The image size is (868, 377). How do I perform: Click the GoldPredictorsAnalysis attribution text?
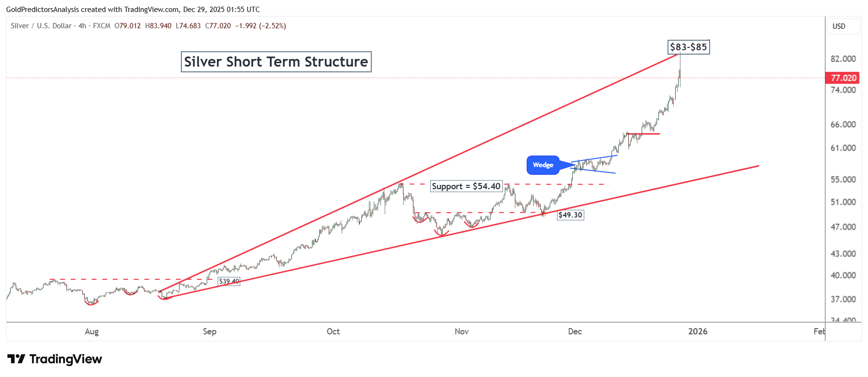[x=42, y=10]
